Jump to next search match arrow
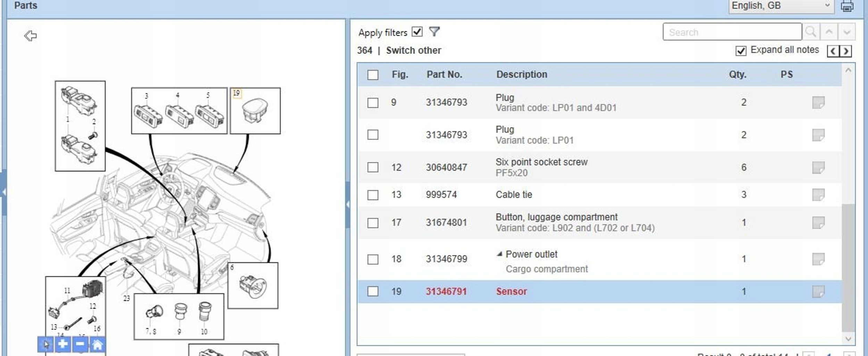 click(x=847, y=32)
